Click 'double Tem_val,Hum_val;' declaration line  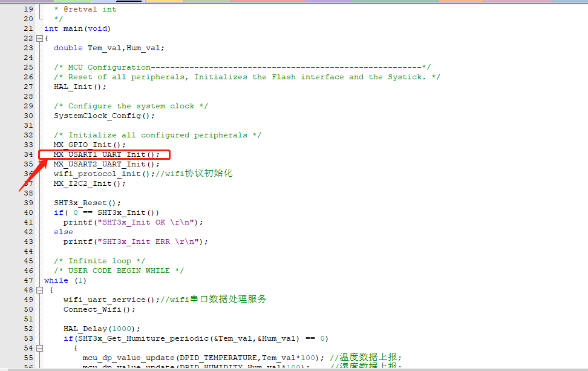click(109, 48)
